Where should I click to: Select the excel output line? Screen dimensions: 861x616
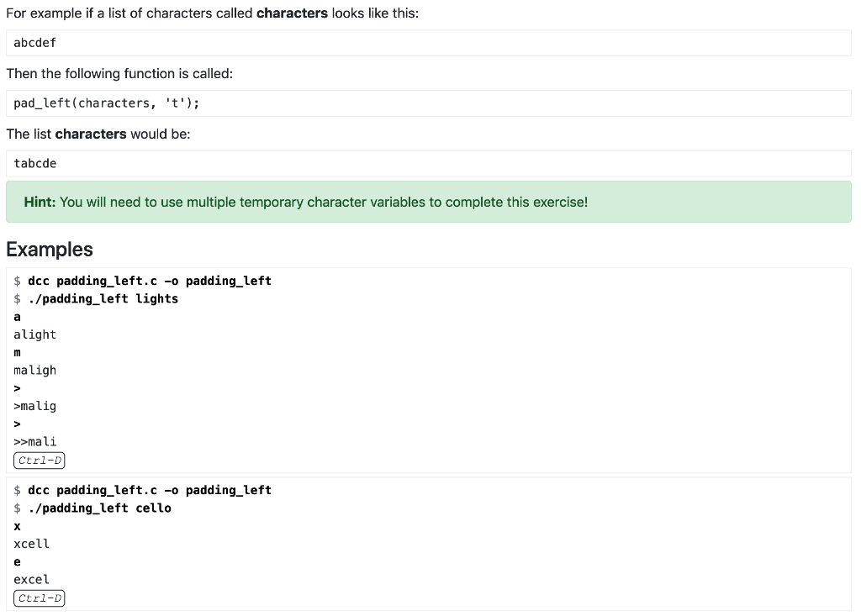[31, 579]
